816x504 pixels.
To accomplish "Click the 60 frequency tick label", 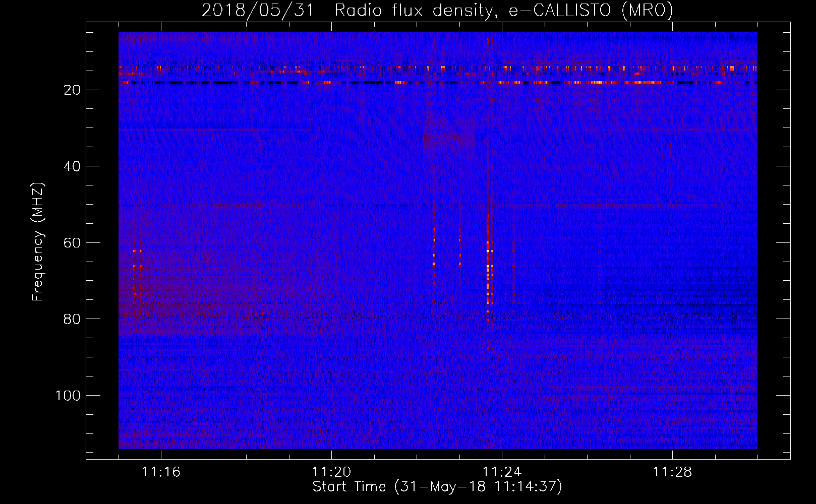I will click(x=72, y=243).
